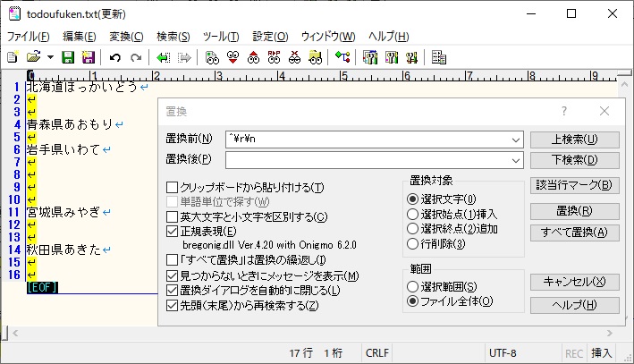Click the dialog help question mark
The image size is (634, 364).
point(564,111)
